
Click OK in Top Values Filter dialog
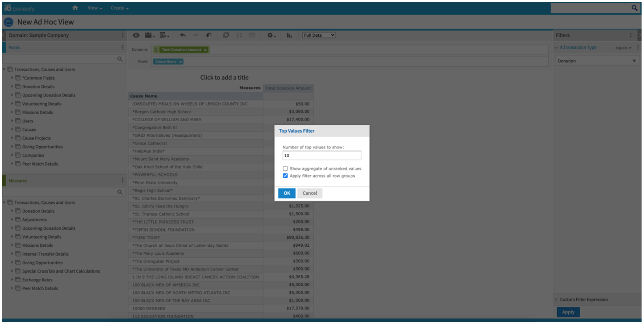pyautogui.click(x=286, y=193)
